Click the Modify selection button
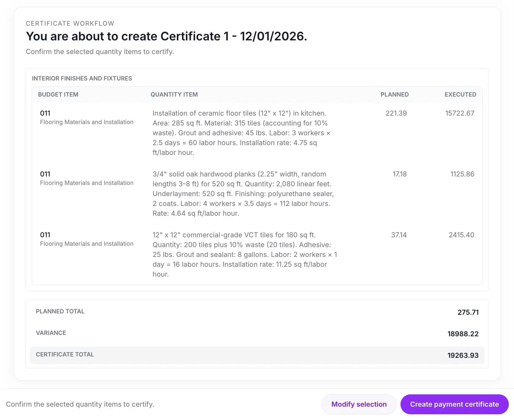 (358, 404)
